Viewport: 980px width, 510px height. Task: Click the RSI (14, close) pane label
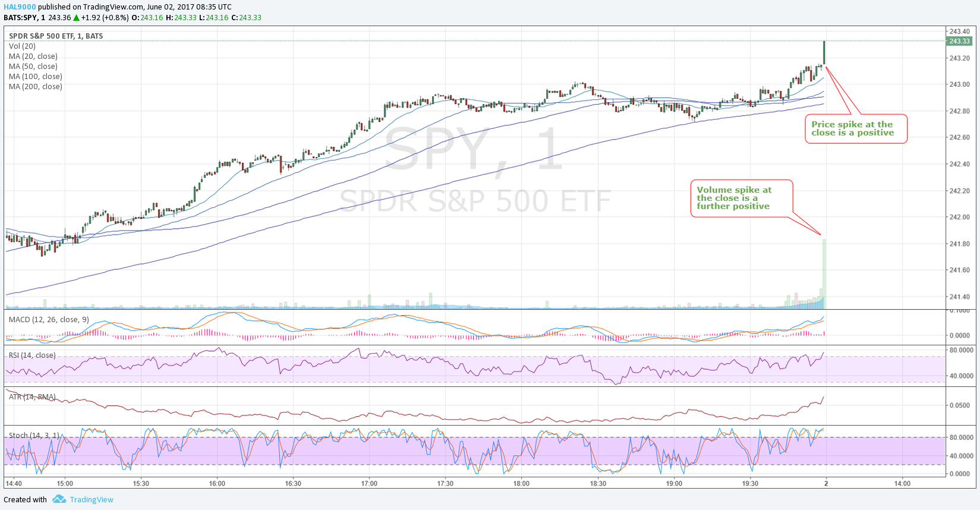pos(32,355)
